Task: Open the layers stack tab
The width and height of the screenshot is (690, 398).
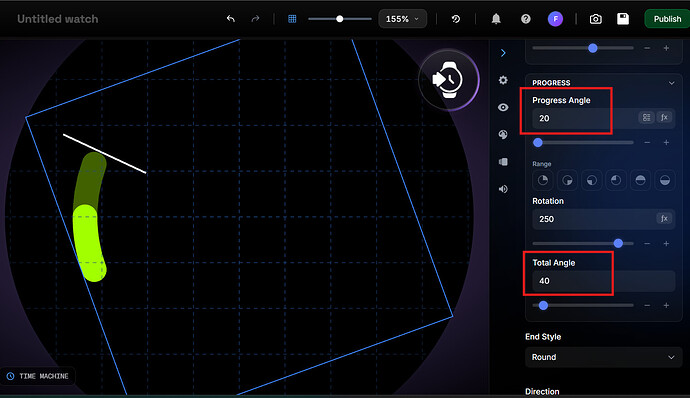Action: [503, 162]
